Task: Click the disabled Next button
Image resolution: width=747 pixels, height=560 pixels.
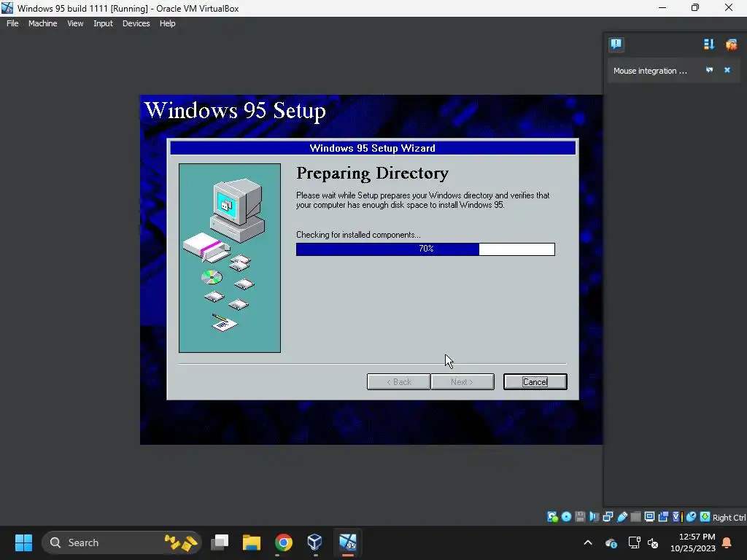Action: [x=462, y=381]
